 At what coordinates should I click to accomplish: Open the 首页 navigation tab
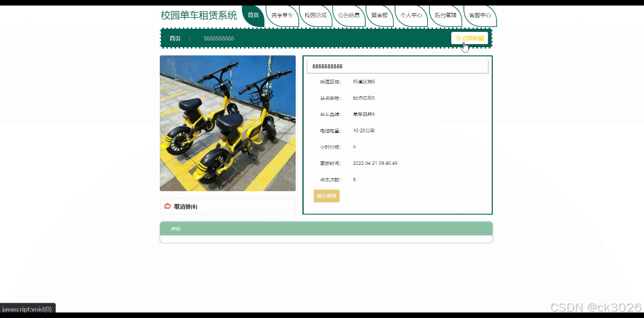pos(253,15)
